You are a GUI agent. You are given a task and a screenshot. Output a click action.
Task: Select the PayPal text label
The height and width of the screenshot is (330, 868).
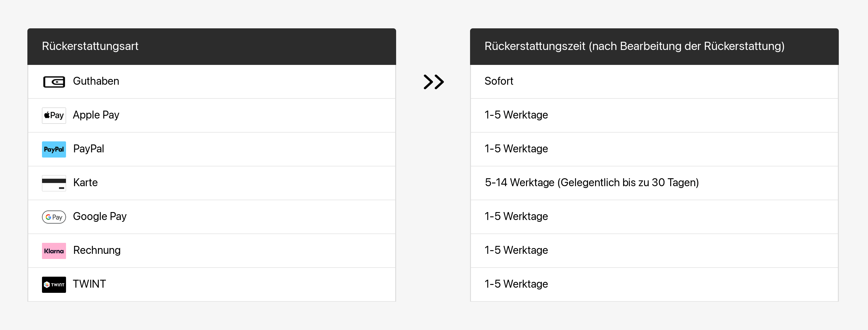click(89, 149)
